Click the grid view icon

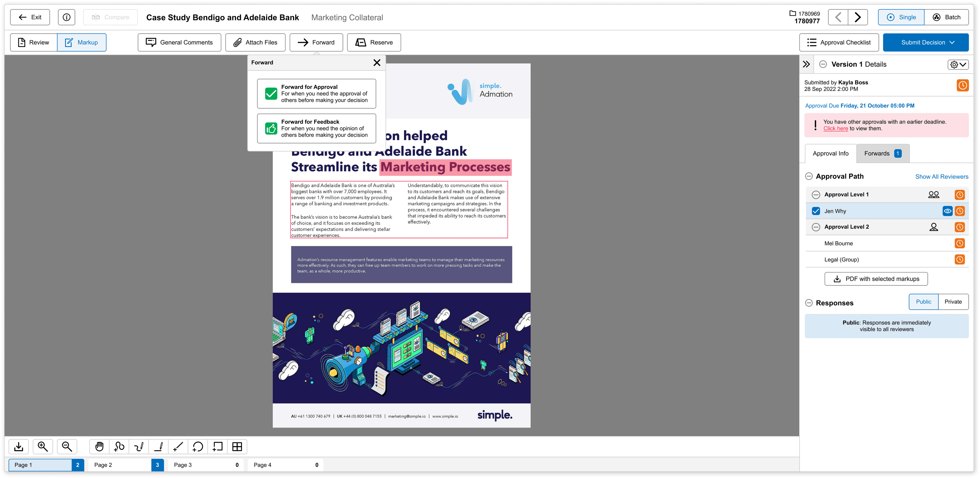pos(237,446)
